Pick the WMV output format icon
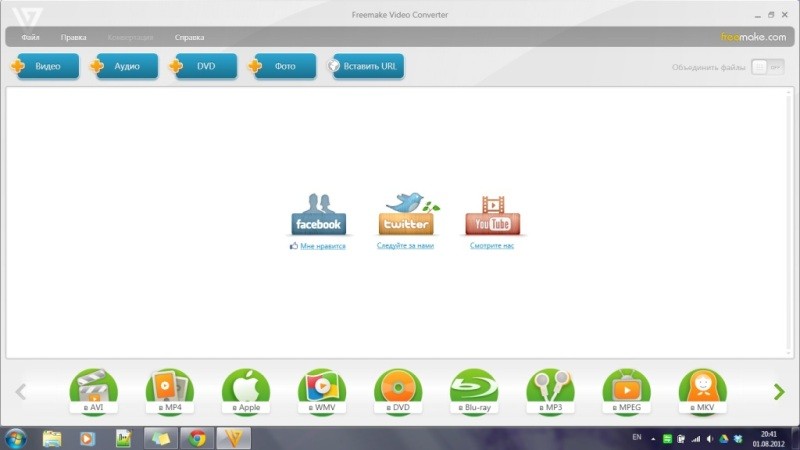 pos(321,390)
